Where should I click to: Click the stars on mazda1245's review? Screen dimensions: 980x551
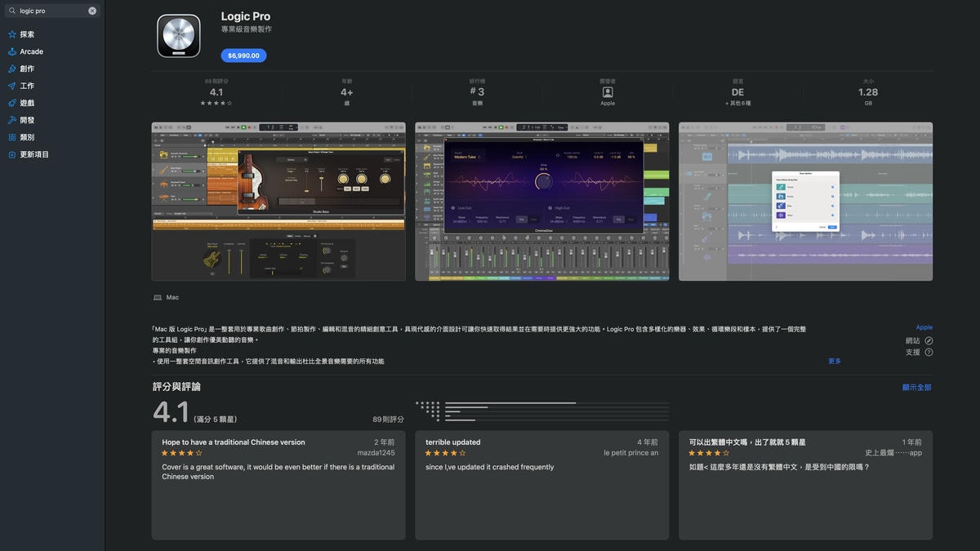181,453
